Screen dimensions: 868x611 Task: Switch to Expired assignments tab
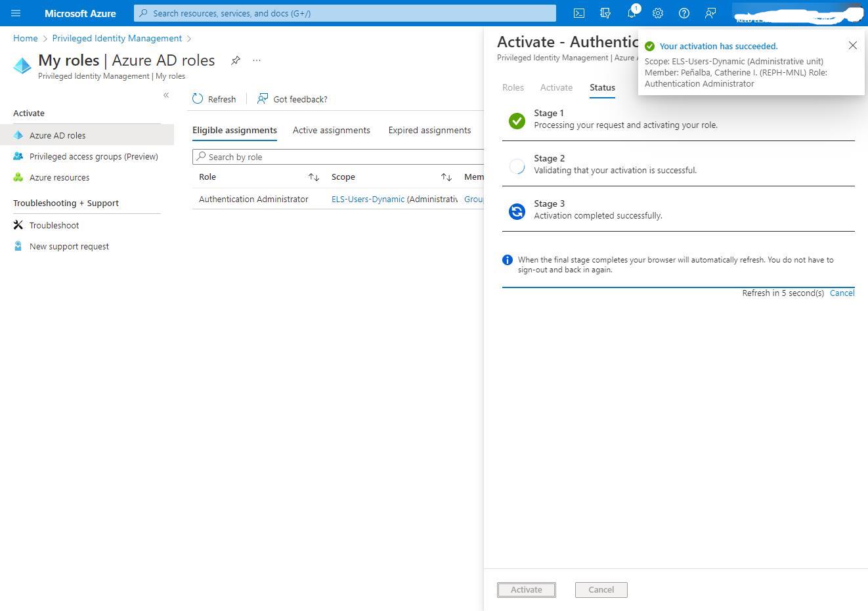tap(429, 130)
